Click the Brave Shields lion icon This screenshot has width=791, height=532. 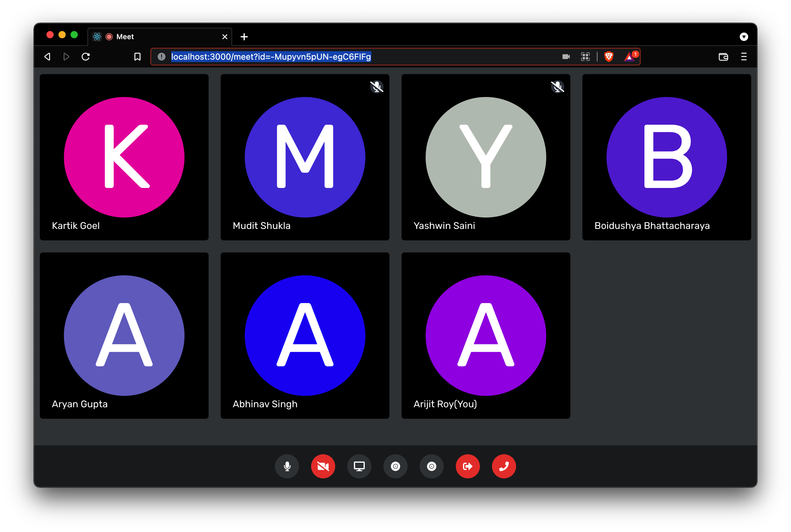click(609, 57)
